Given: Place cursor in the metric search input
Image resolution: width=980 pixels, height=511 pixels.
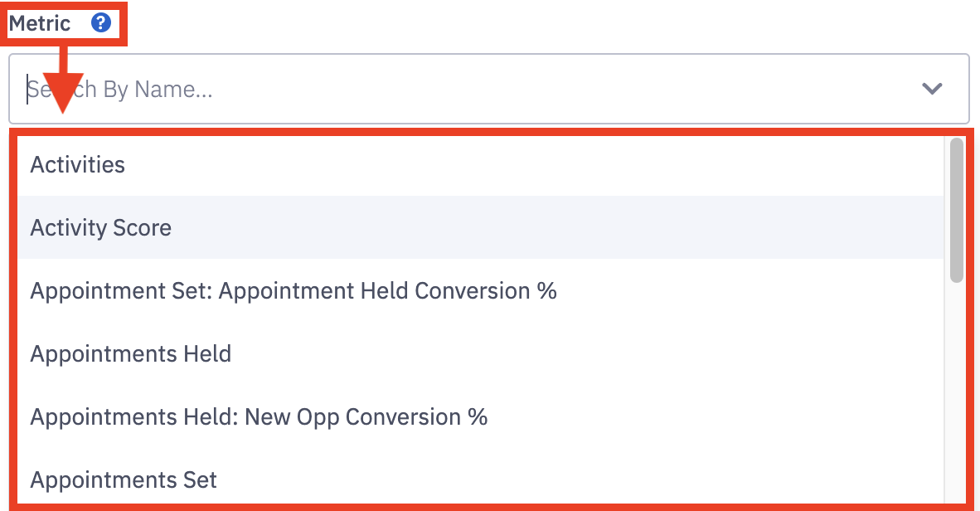Looking at the screenshot, I should 464,89.
